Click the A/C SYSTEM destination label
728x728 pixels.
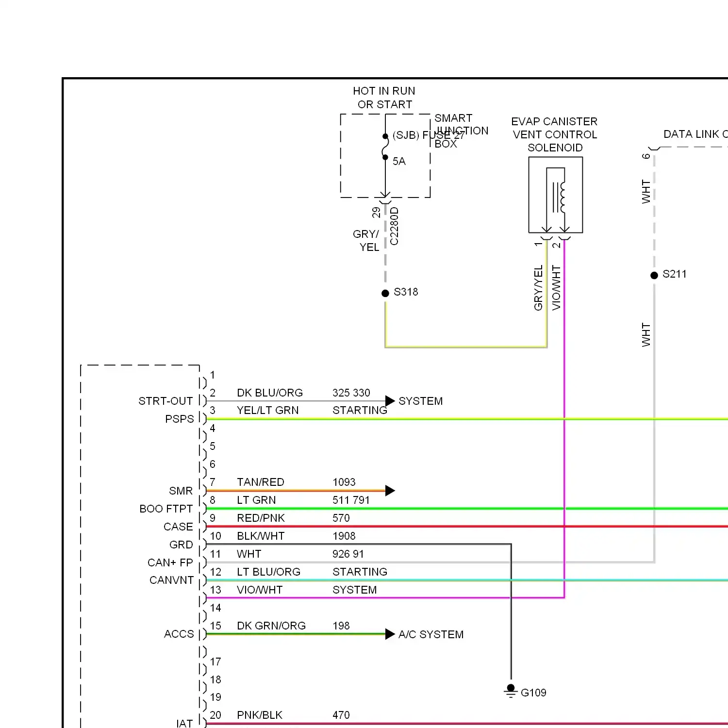point(431,634)
